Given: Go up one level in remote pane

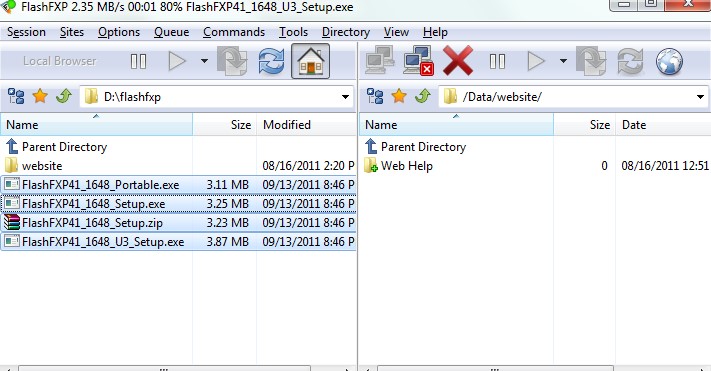Looking at the screenshot, I should [423, 96].
